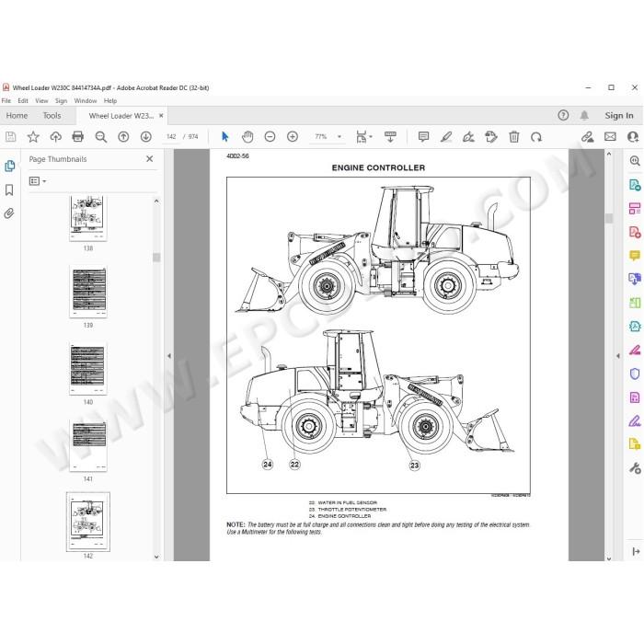
Task: Click the document vertical scrollbar handle
Action: [609, 219]
